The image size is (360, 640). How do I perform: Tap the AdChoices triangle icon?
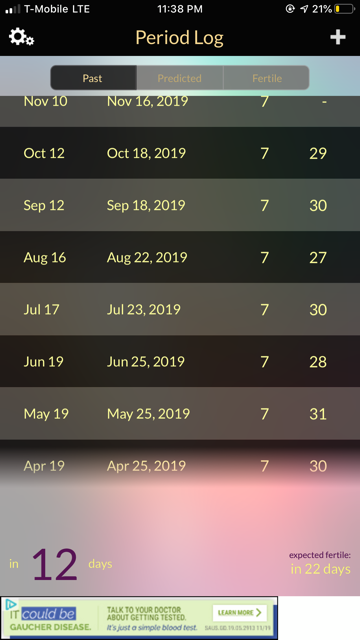tap(11, 604)
